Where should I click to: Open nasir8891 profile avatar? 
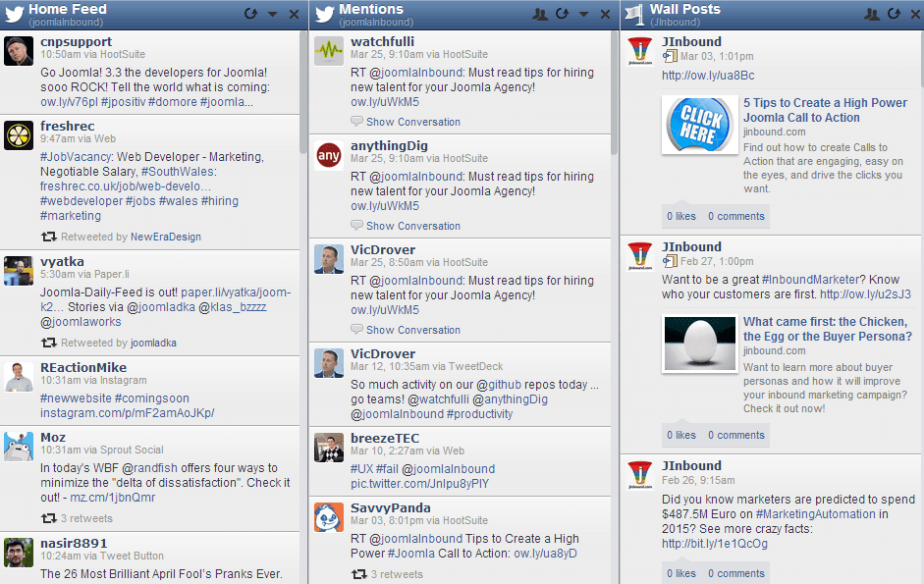click(x=19, y=553)
